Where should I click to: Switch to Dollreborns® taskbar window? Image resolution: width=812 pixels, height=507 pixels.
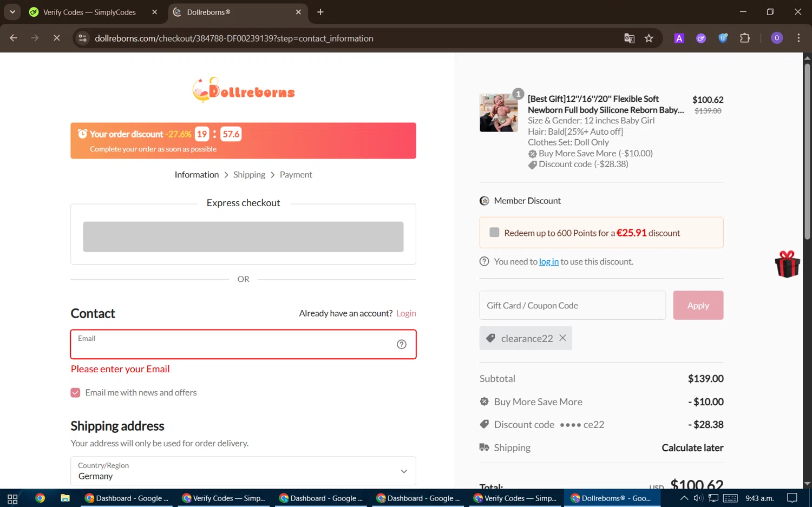pos(612,498)
